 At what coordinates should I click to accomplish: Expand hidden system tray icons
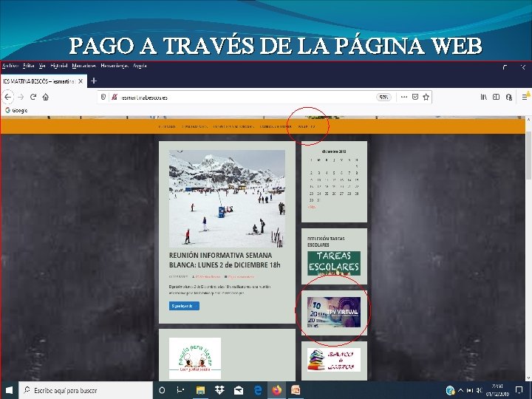click(x=460, y=390)
